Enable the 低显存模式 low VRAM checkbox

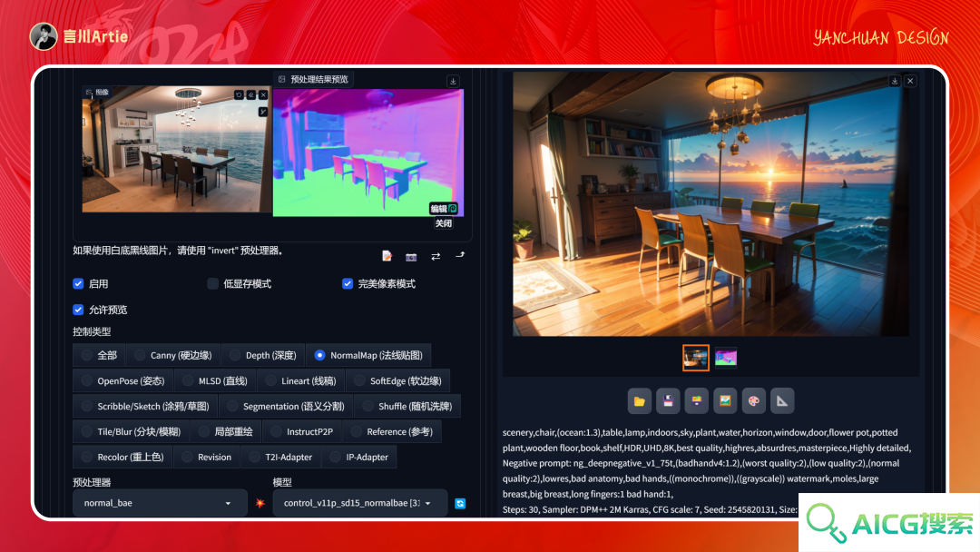[213, 284]
